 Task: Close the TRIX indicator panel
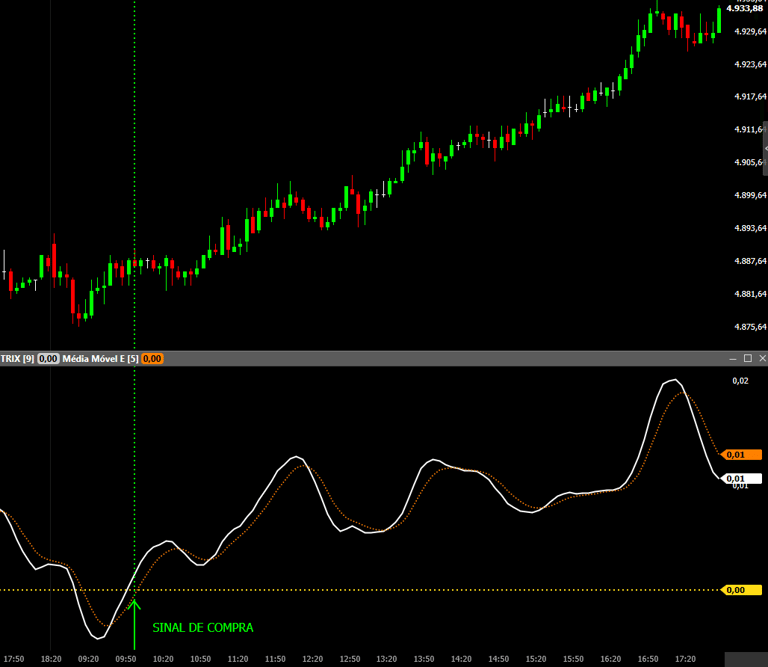[763, 358]
